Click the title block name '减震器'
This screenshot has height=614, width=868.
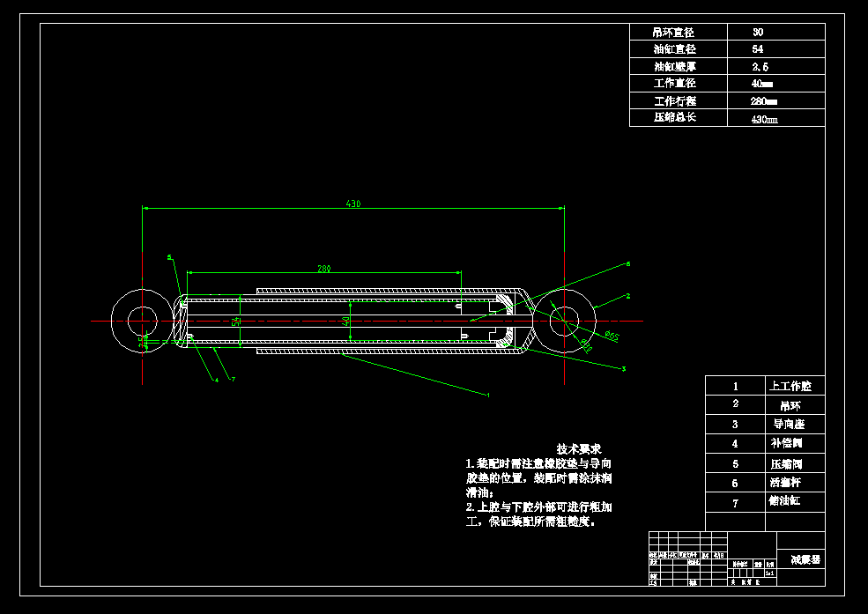pos(805,559)
